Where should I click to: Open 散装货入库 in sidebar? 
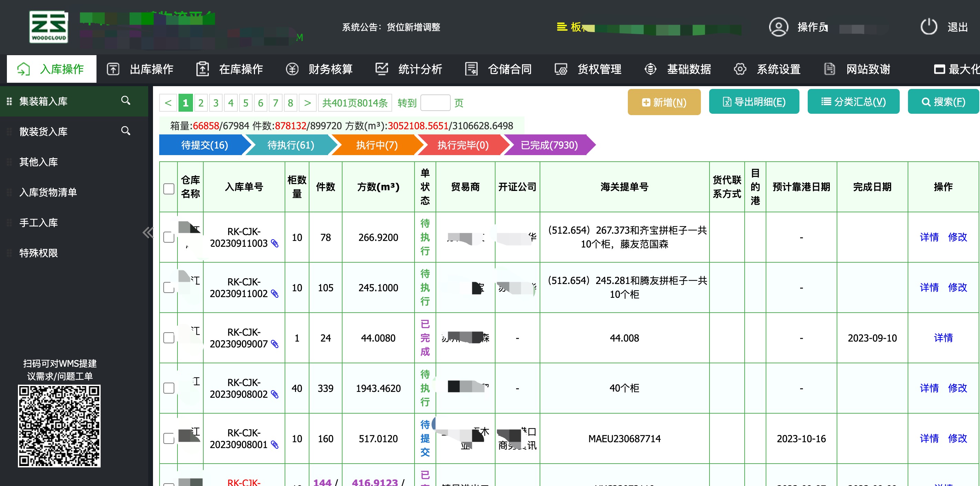pyautogui.click(x=43, y=132)
